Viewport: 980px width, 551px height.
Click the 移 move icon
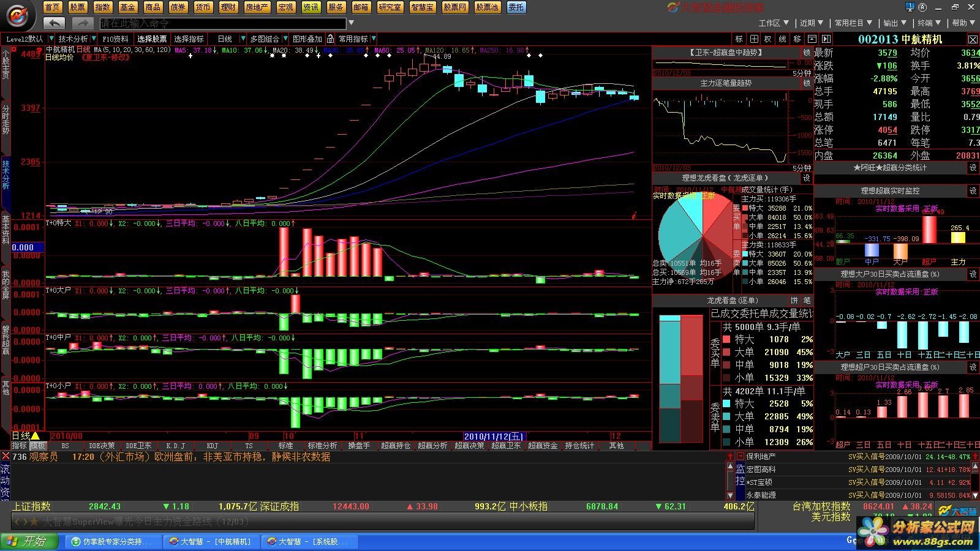(797, 39)
